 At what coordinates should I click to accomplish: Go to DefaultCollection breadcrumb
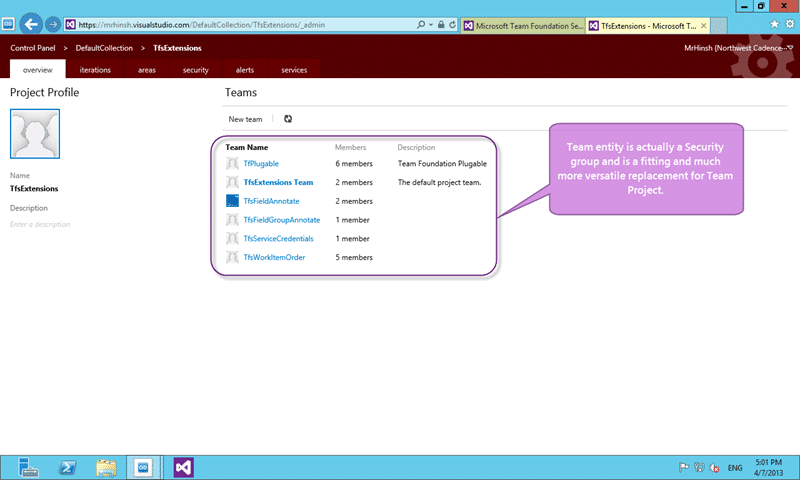pos(104,48)
